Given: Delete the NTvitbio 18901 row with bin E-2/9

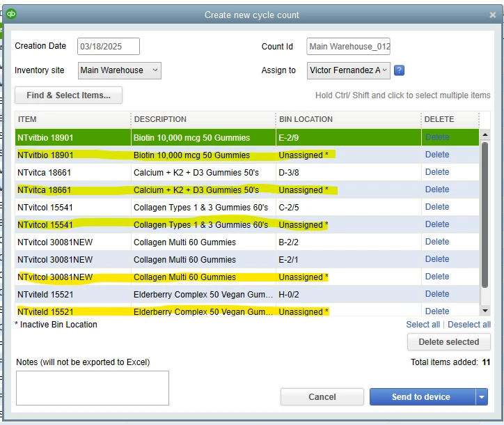Looking at the screenshot, I should pos(436,137).
